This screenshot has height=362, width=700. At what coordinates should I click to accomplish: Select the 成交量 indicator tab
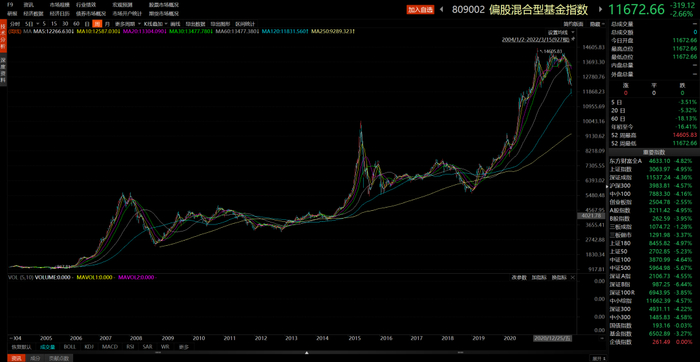point(47,346)
